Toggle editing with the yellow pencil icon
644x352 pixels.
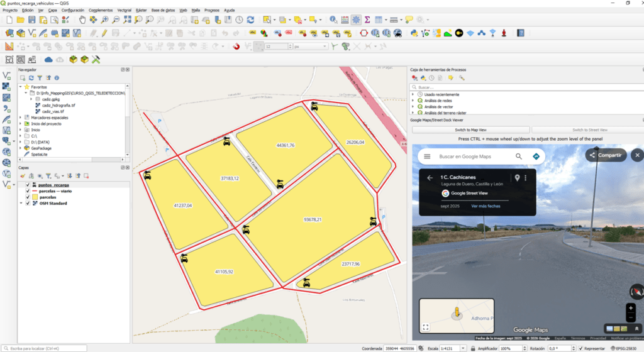(104, 33)
